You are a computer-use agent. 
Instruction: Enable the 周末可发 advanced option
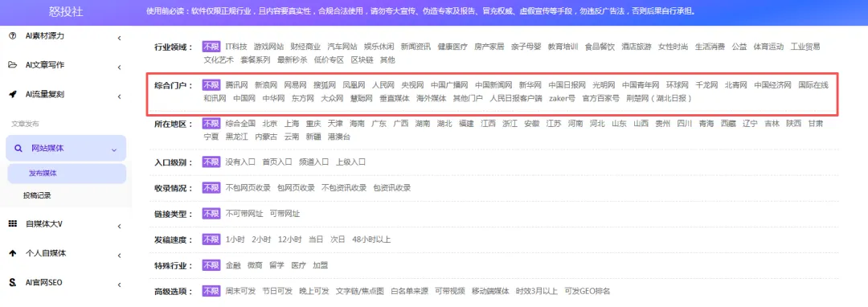click(x=240, y=291)
